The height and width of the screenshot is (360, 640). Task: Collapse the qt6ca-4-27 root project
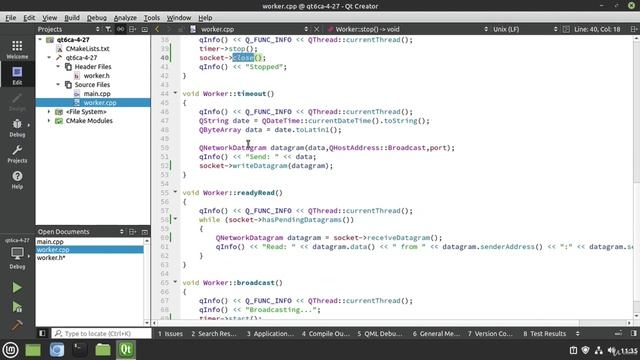point(40,40)
